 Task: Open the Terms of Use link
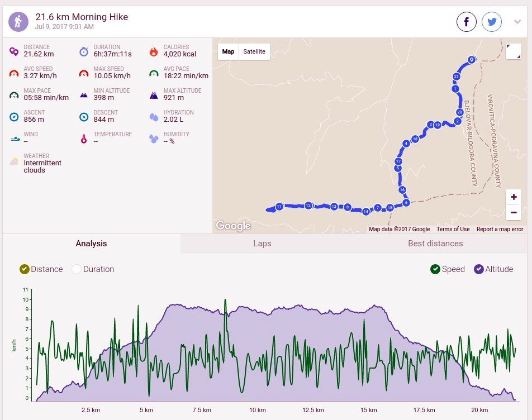click(x=453, y=229)
